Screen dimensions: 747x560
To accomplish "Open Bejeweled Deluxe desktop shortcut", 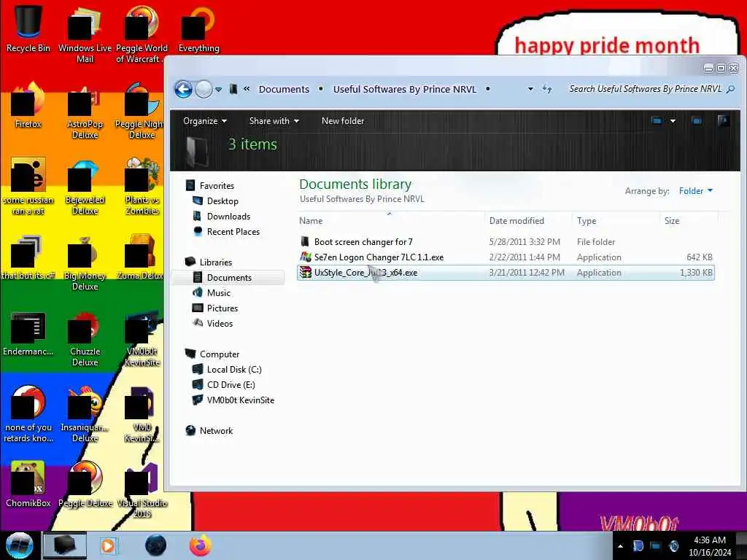I will tap(85, 186).
